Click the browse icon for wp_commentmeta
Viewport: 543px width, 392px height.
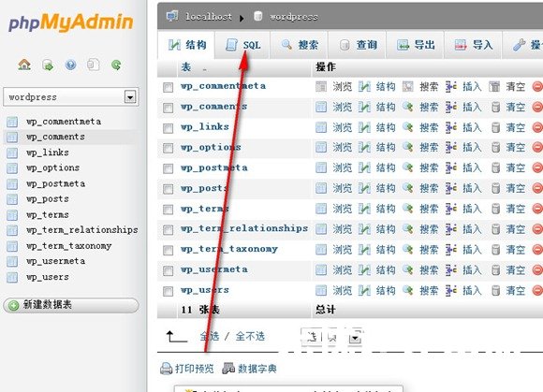click(321, 86)
